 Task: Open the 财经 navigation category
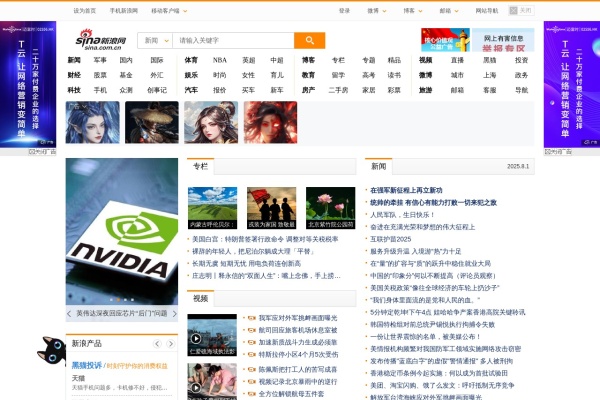point(74,75)
